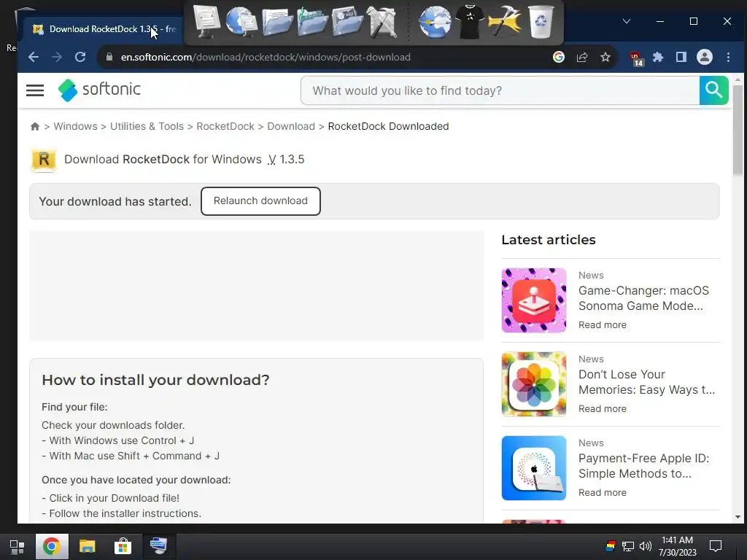Click the page scrollbar down arrow

tap(738, 517)
